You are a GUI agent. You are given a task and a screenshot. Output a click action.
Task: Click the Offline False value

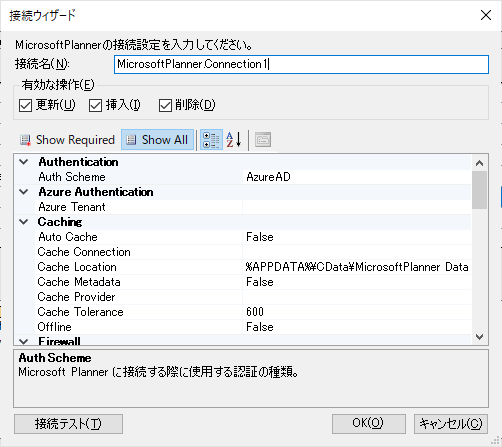pyautogui.click(x=357, y=327)
